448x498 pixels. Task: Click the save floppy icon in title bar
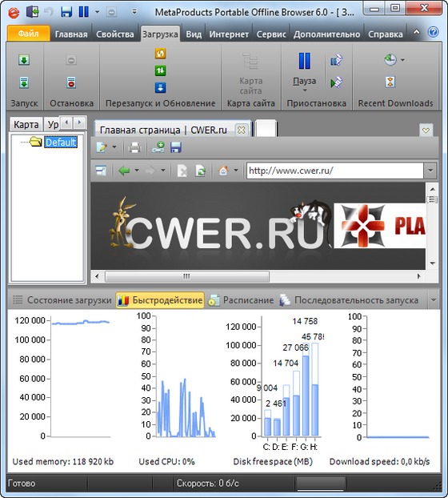click(66, 12)
